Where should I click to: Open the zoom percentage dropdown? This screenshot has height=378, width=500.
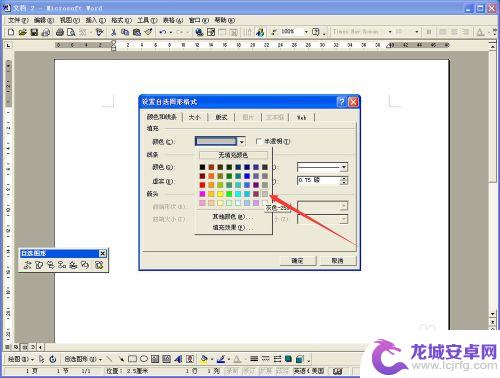306,32
